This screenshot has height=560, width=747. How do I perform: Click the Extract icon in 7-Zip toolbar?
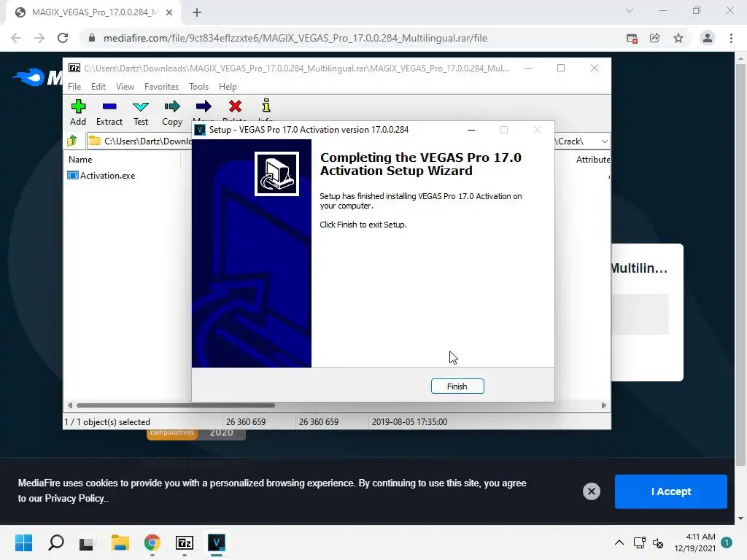tap(109, 112)
